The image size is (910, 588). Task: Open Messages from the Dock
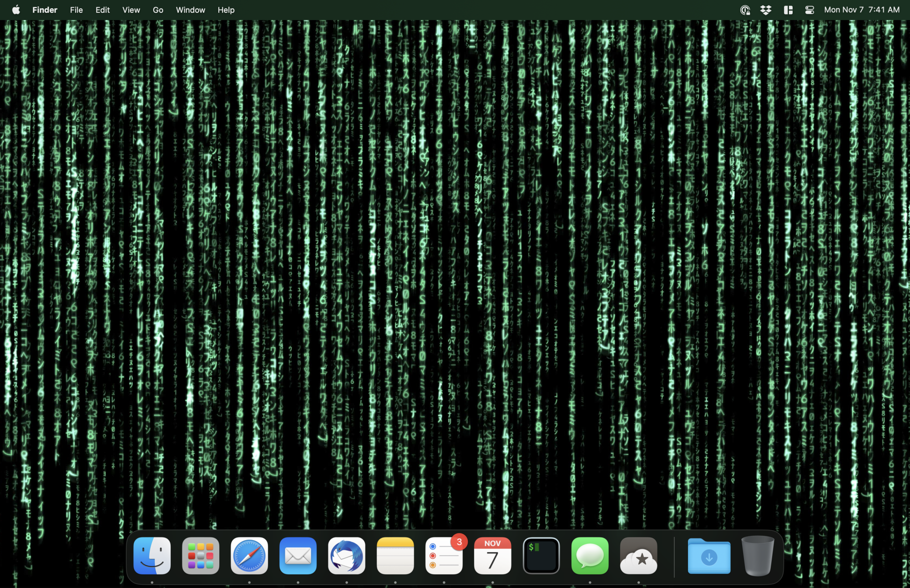click(x=590, y=556)
